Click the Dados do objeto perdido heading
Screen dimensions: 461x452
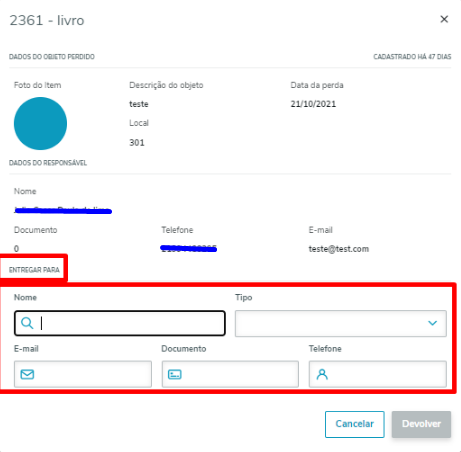tap(52, 57)
